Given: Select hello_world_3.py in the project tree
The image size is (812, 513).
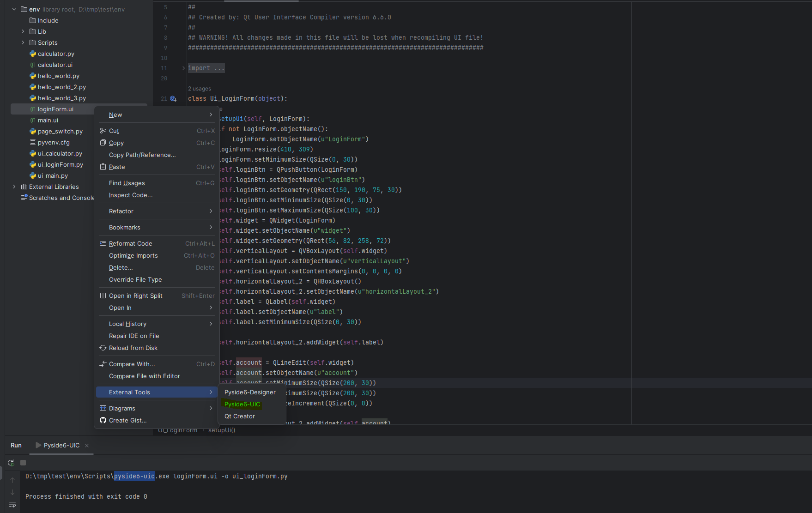Looking at the screenshot, I should pyautogui.click(x=62, y=98).
